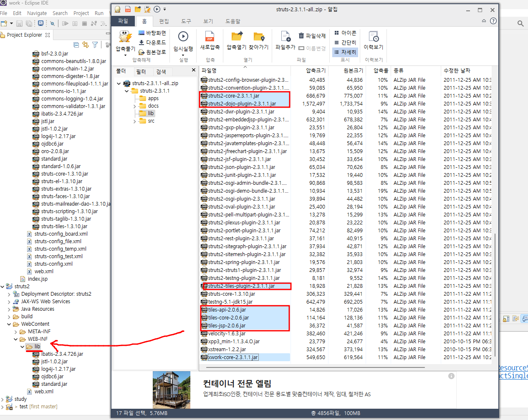Screen dimensions: 528x420
Task: Click Eclipse New wizard toolbar icon
Action: tap(4, 23)
